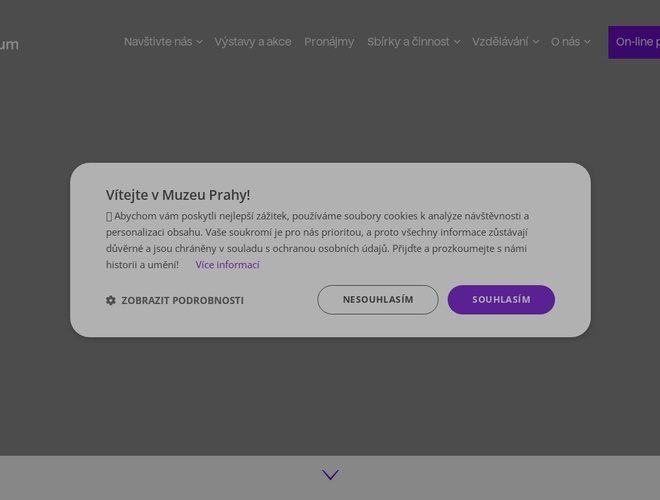Expand the Navštivte nás chevron arrow
660x500 pixels.
point(200,42)
